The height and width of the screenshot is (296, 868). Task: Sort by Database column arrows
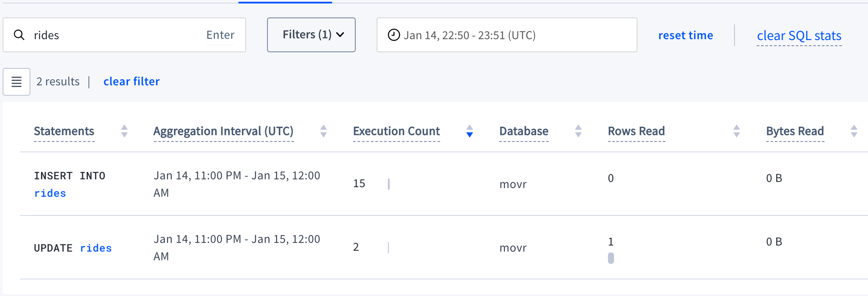pyautogui.click(x=578, y=131)
